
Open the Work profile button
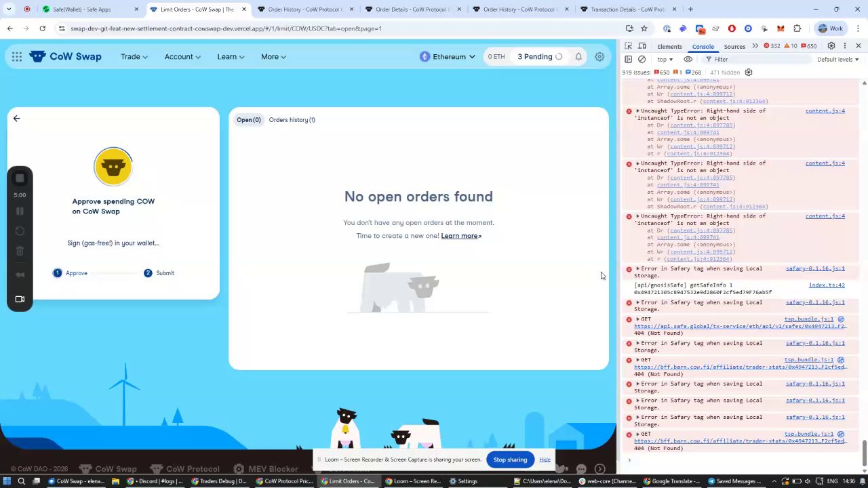tap(831, 28)
